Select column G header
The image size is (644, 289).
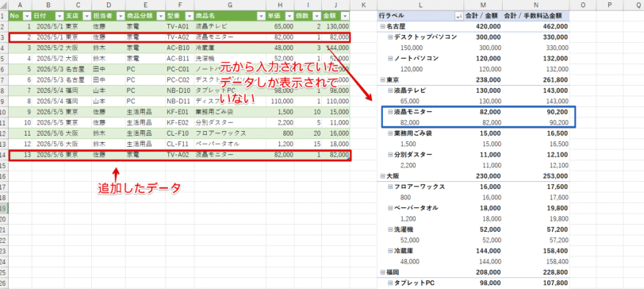tap(229, 5)
